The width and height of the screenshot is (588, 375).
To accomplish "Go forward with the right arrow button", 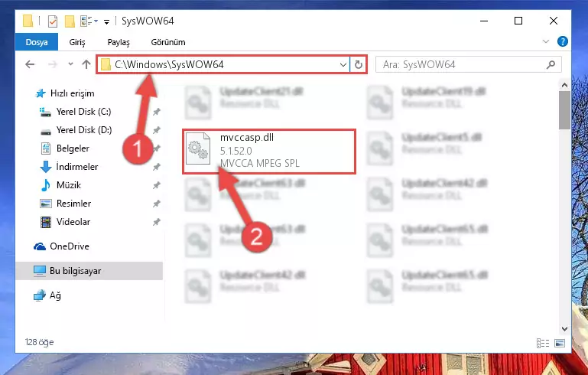I will [53, 64].
